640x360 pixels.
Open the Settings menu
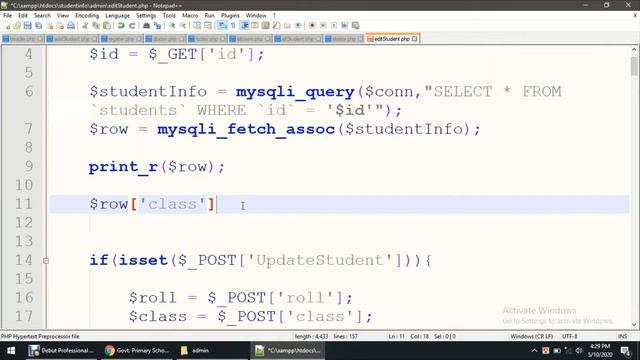(146, 16)
